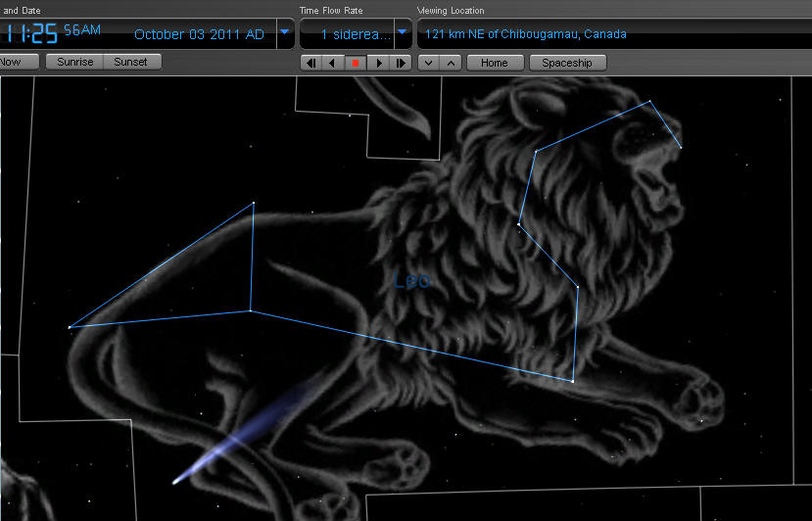The image size is (812, 521).
Task: Select the 11:25 time display
Action: click(x=29, y=33)
